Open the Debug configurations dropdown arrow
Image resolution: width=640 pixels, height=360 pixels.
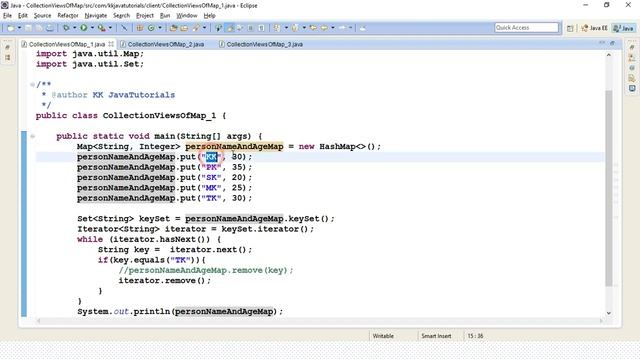tap(75, 28)
